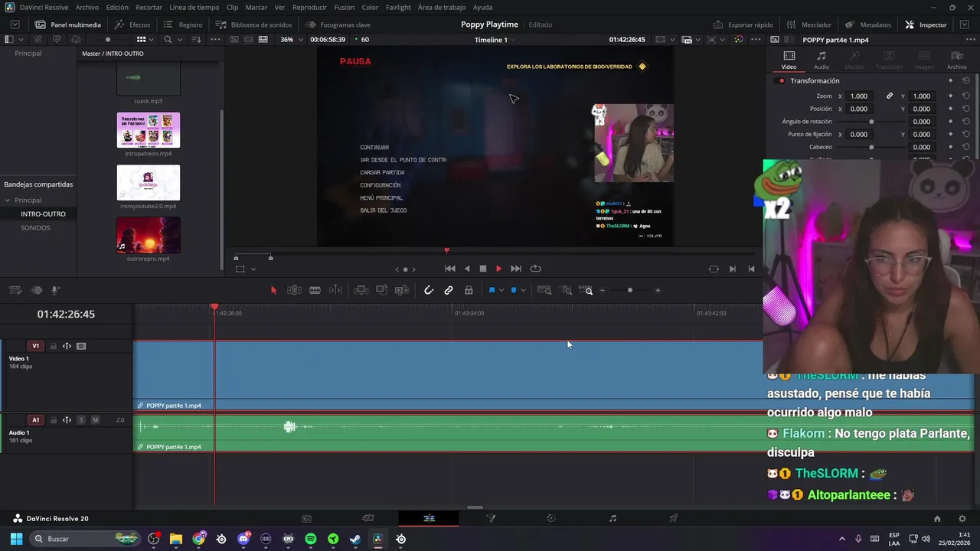Adjust the timeline zoom slider
Screen dimensions: 980x551
[x=629, y=290]
